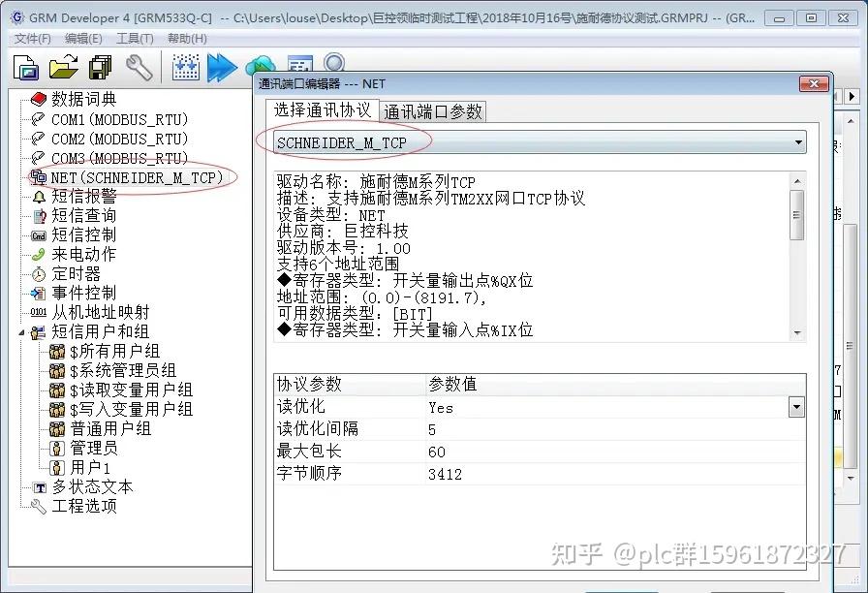The width and height of the screenshot is (868, 593).
Task: Create a new project via the first toolbar icon
Action: point(26,68)
